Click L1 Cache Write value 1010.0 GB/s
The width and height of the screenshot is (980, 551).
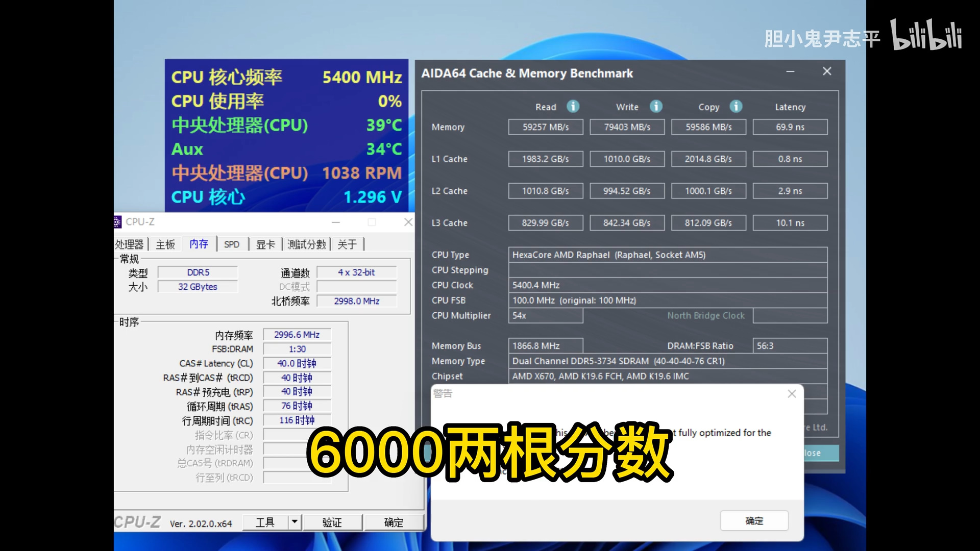click(627, 159)
